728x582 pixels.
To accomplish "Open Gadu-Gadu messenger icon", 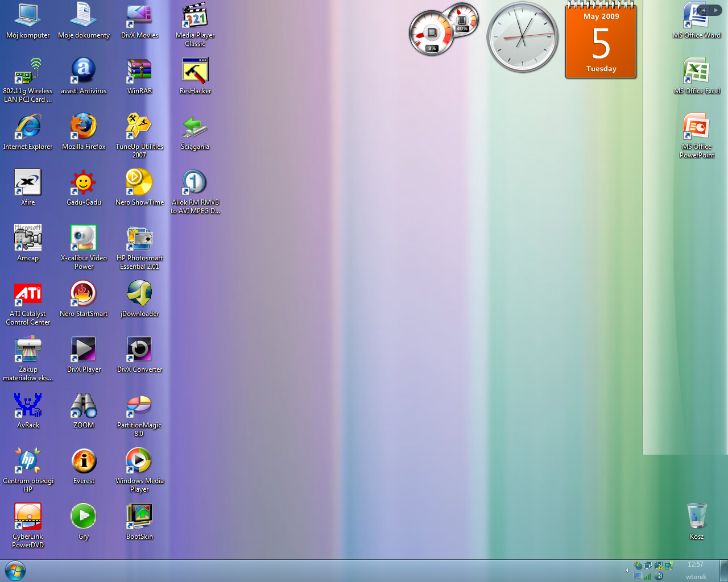I will (x=84, y=188).
